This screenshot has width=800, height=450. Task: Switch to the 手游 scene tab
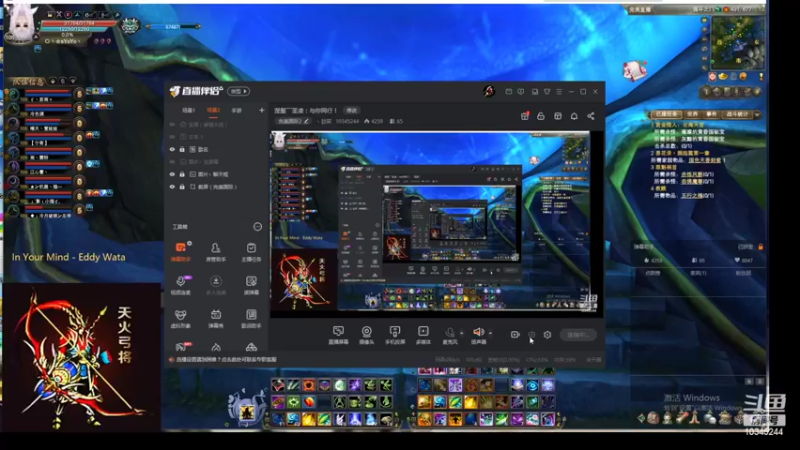point(236,110)
